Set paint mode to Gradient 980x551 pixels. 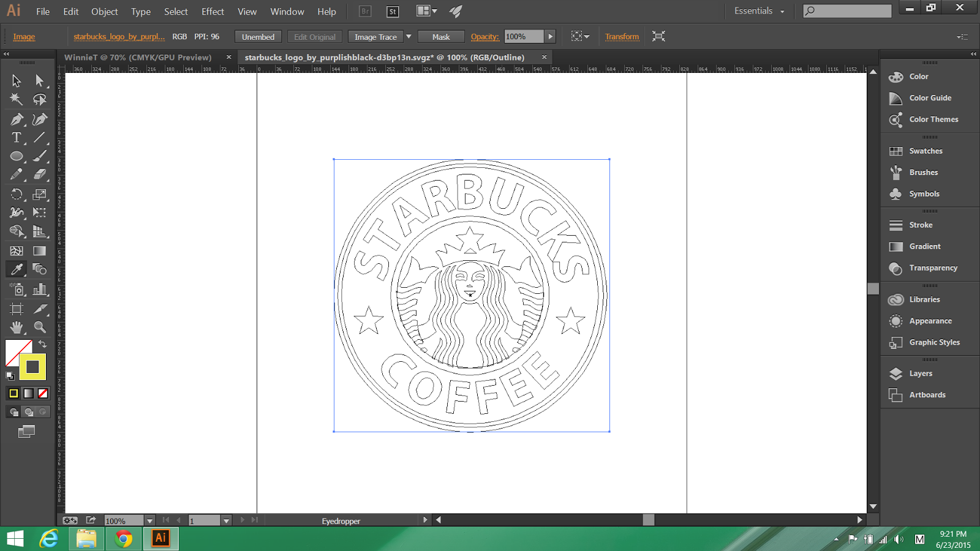pos(28,393)
